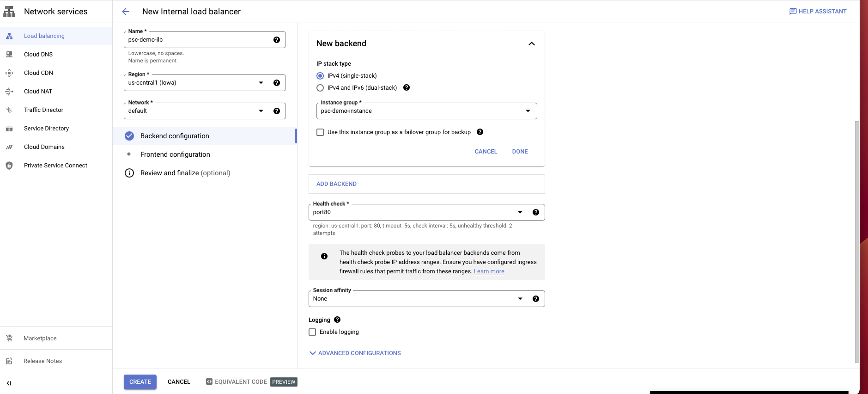Go to Cloud DNS in sidebar
The image size is (868, 394).
(38, 55)
